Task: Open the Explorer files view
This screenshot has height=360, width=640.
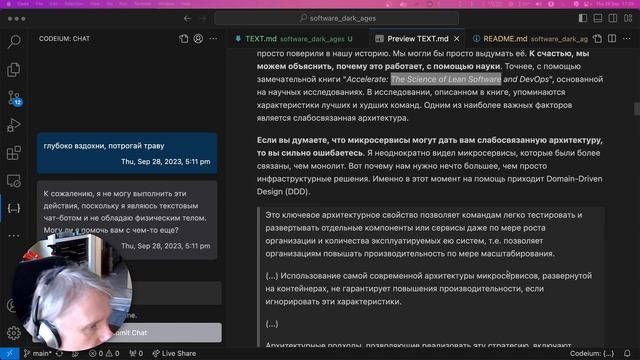Action: (x=14, y=70)
